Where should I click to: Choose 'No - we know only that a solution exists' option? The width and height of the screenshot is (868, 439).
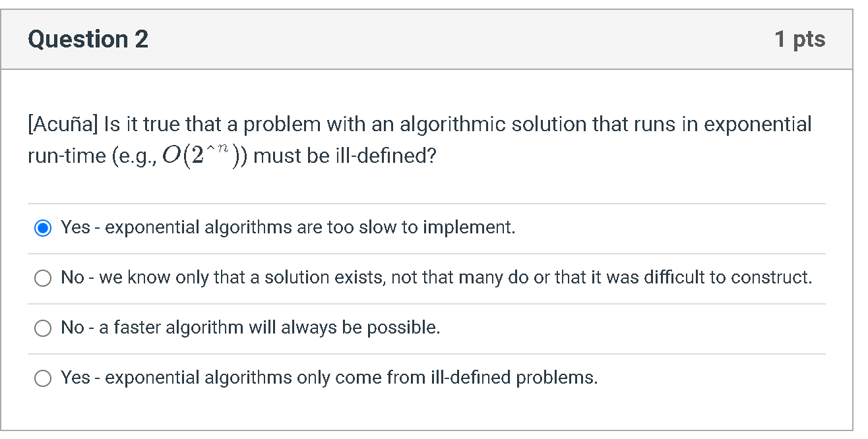point(42,278)
